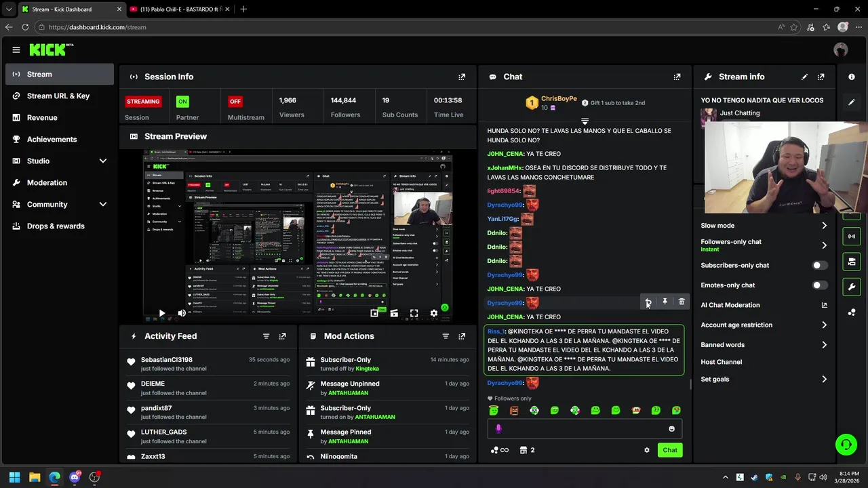Delete the hovered Dyrachyo99 chat message
Screen dimensions: 868x488
[682, 302]
